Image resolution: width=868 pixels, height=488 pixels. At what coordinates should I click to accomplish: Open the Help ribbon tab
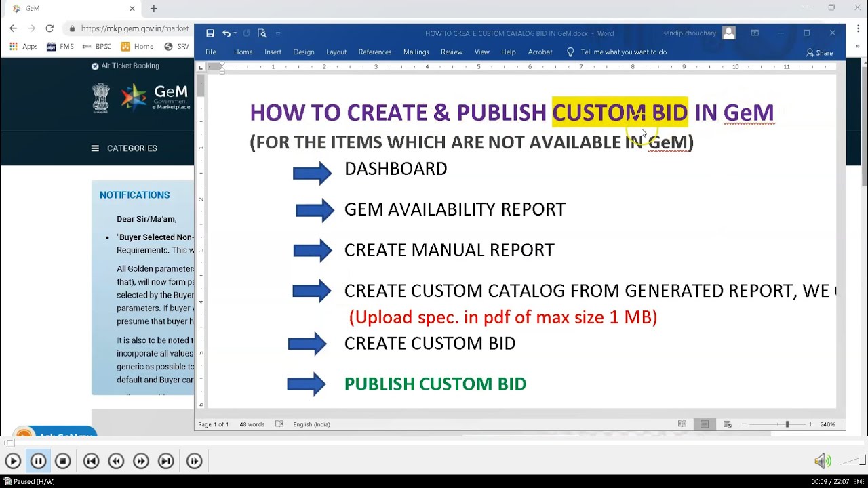pos(509,52)
